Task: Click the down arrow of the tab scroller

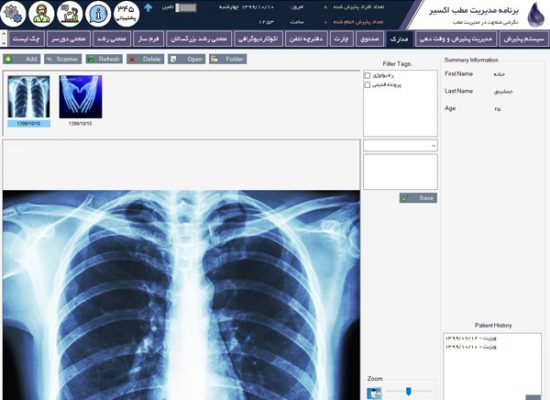Action: point(4,44)
